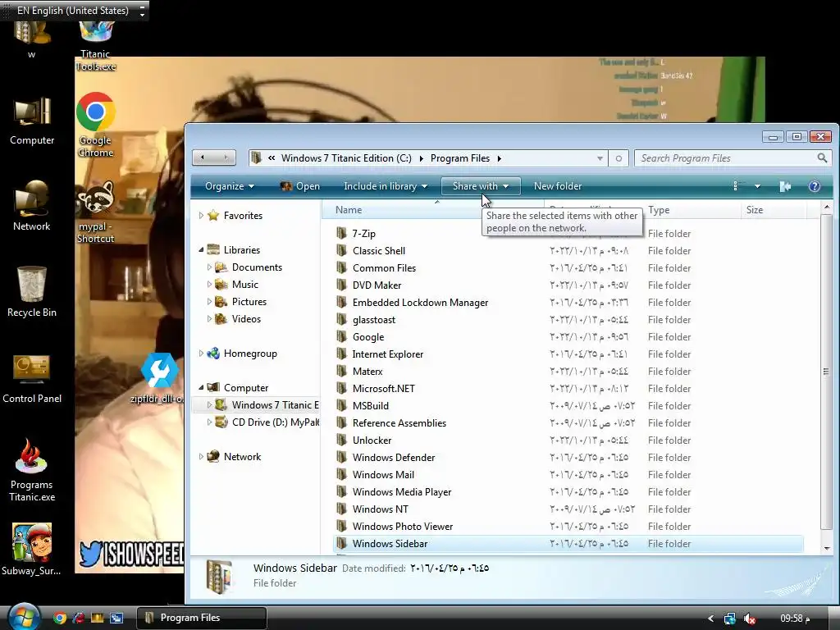
Task: Click the refresh button beside address bar
Action: point(619,158)
